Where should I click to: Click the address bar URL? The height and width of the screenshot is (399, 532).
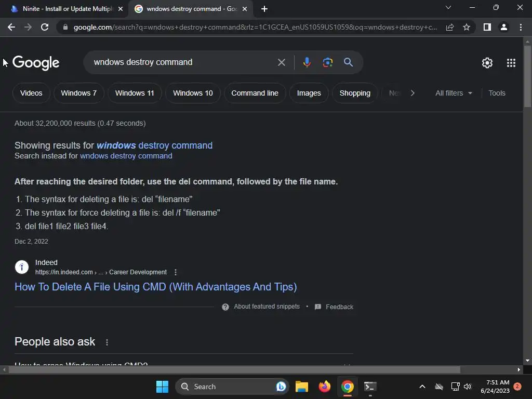tap(255, 27)
